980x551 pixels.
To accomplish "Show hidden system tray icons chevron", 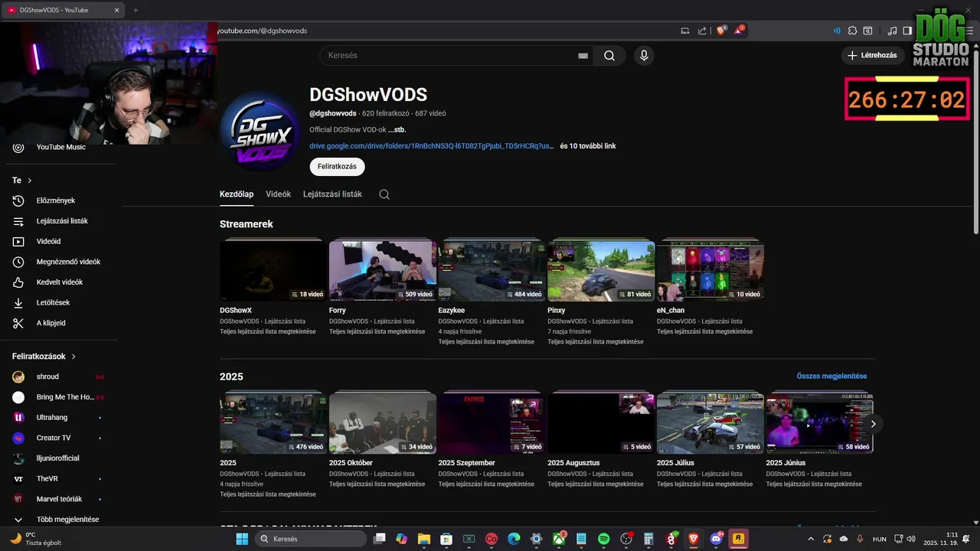I will (811, 539).
